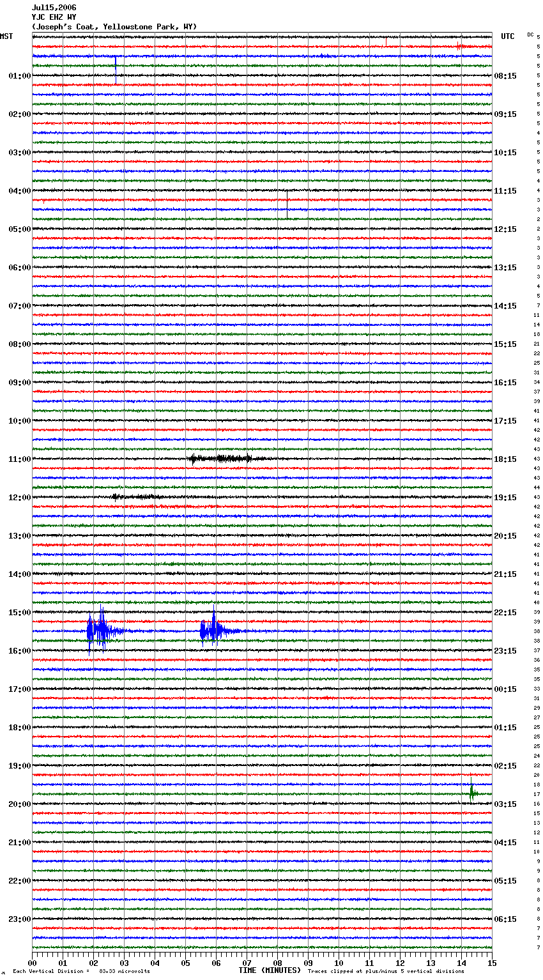Click the green event spike near minute 14

coord(473,793)
